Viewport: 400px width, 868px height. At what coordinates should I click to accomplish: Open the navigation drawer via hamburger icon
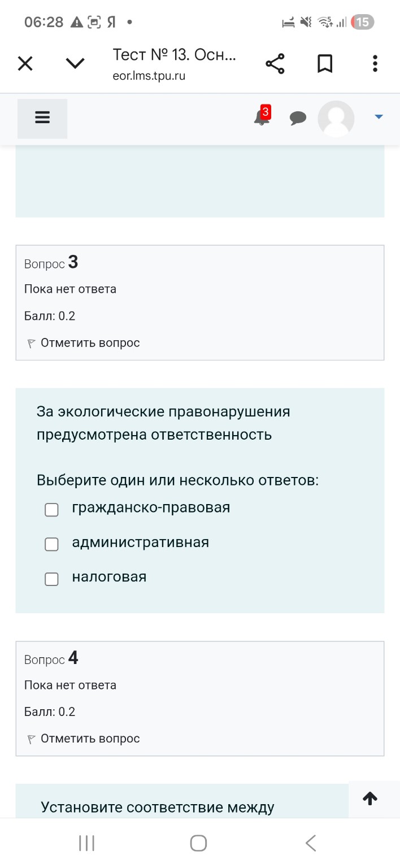(x=42, y=116)
